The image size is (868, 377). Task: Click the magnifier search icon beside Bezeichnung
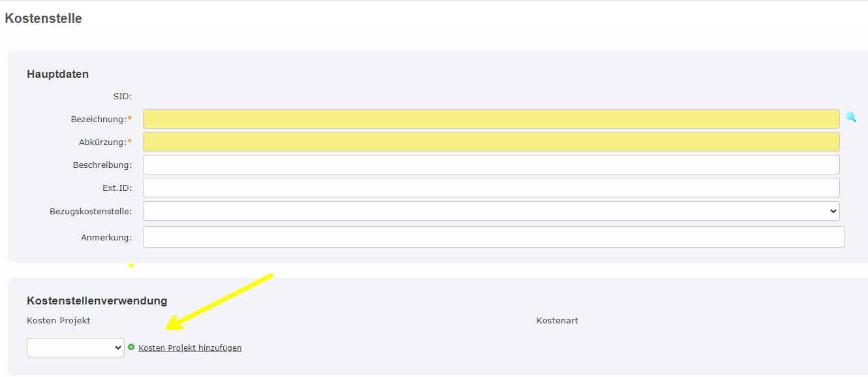coord(851,118)
